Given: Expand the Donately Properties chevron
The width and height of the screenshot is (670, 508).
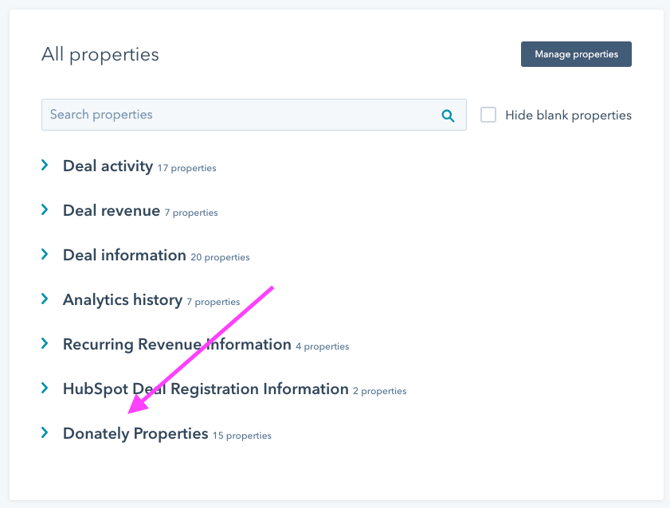Looking at the screenshot, I should (x=45, y=433).
